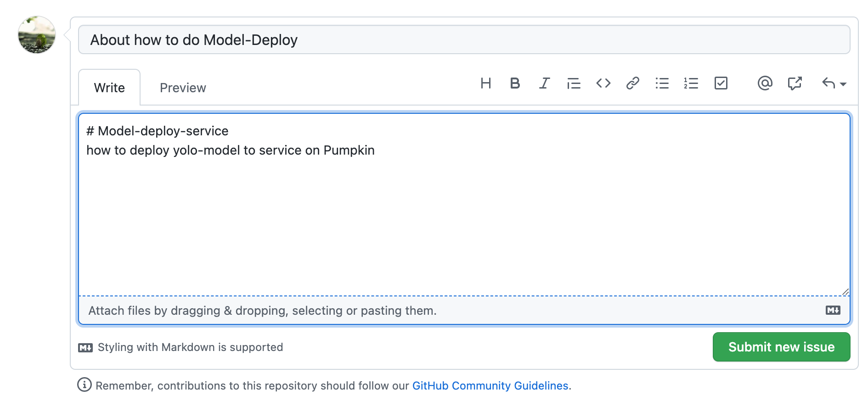
Task: Insert a numbered list
Action: (x=691, y=83)
